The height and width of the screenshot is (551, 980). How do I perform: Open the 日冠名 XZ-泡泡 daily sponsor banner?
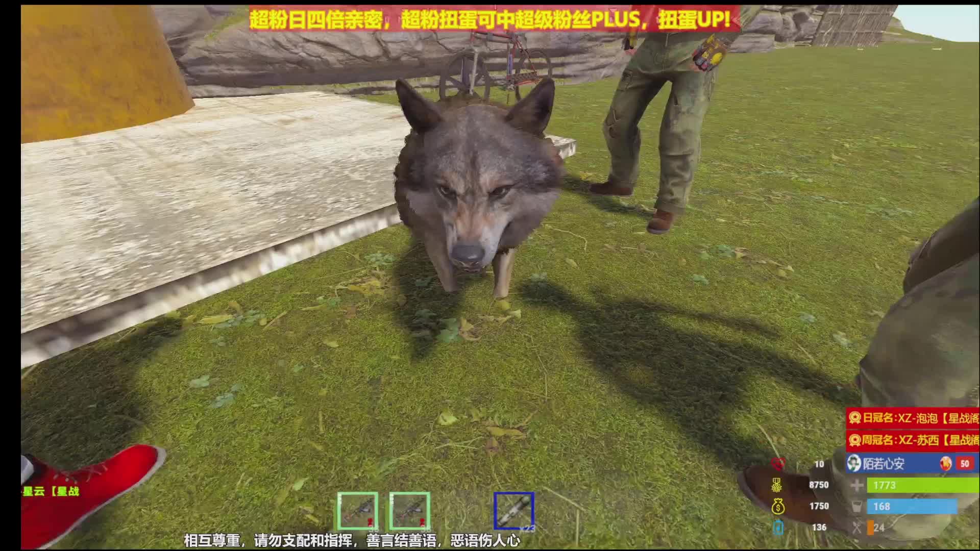pos(913,418)
